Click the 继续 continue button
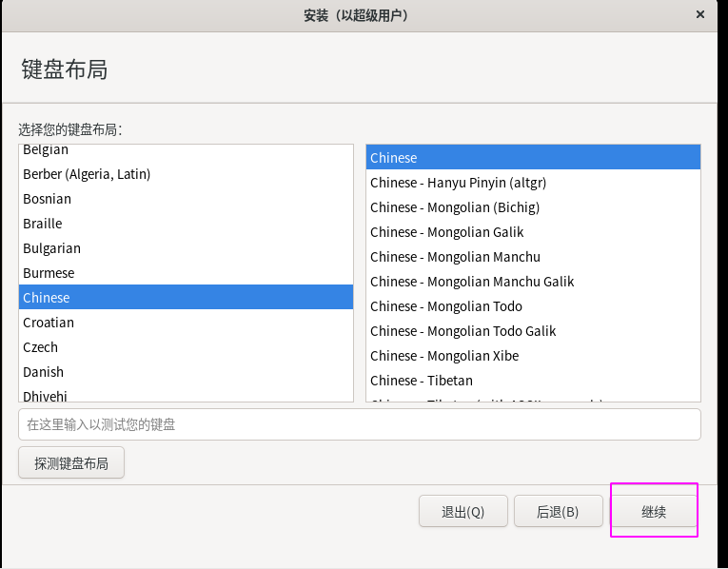The width and height of the screenshot is (728, 569). point(653,512)
